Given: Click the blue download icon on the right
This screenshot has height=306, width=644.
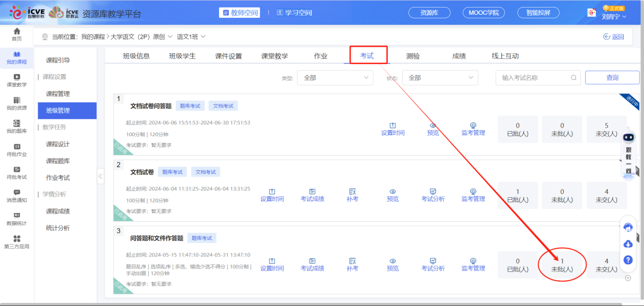Looking at the screenshot, I should tap(628, 244).
